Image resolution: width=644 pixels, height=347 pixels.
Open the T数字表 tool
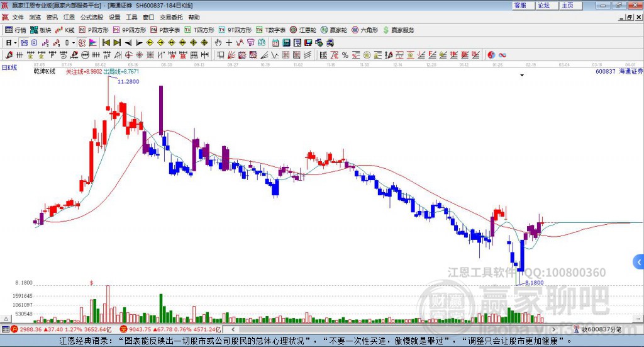point(270,30)
